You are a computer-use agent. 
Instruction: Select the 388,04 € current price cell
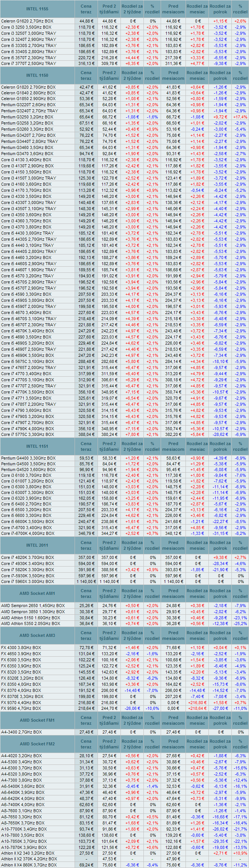pos(86,434)
